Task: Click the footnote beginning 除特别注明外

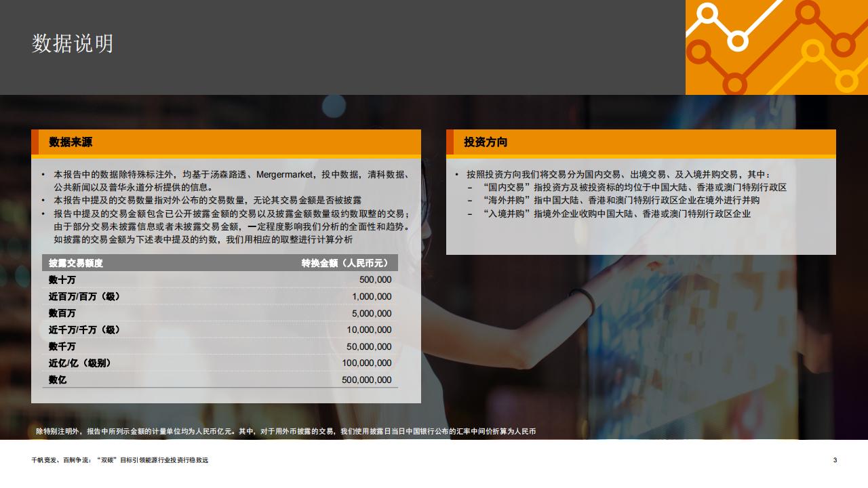Action: click(x=285, y=431)
